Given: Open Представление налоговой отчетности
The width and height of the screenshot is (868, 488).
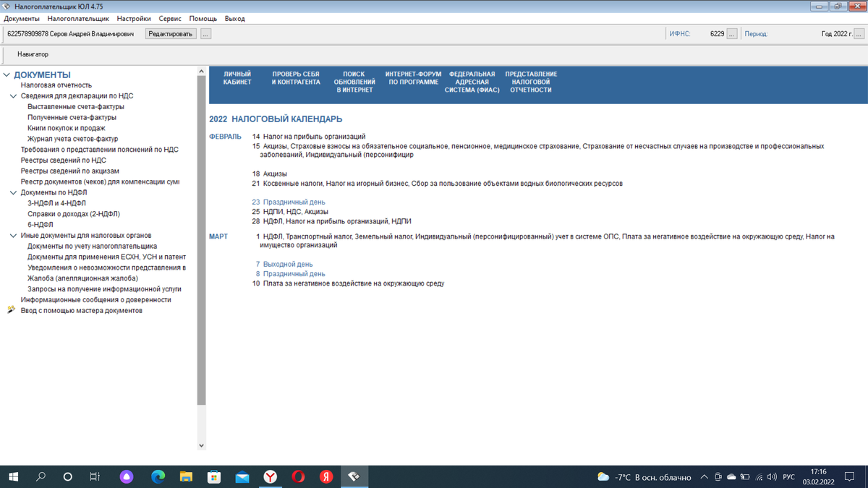Looking at the screenshot, I should [x=531, y=82].
